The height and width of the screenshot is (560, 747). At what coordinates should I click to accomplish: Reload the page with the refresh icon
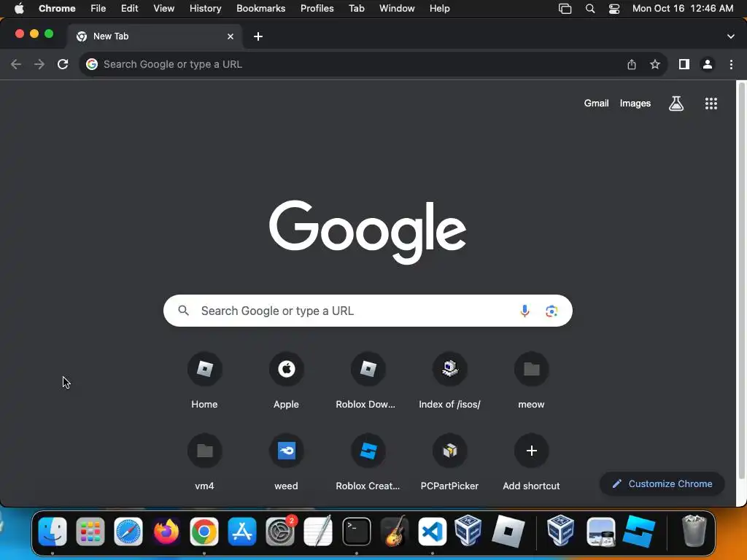63,64
